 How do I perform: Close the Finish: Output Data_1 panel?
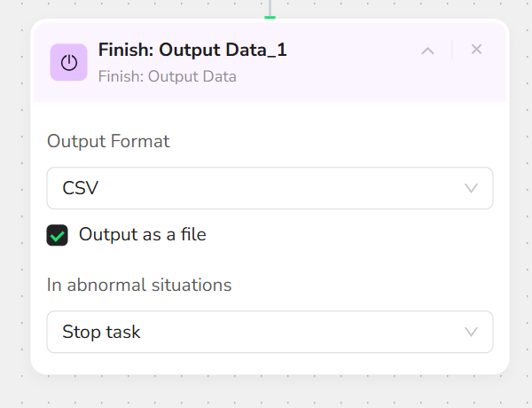(x=476, y=50)
